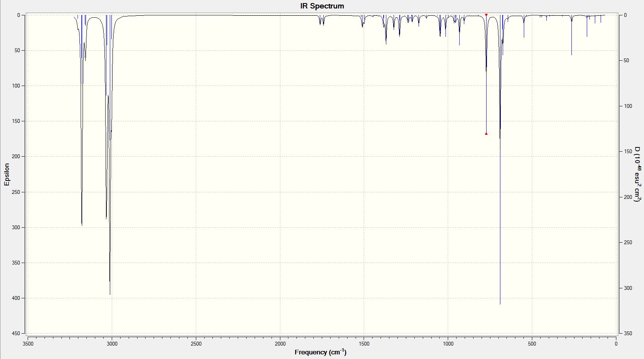Click the red triangle marker at top of selected peak
Screen dimensions: 644x359
pos(486,15)
